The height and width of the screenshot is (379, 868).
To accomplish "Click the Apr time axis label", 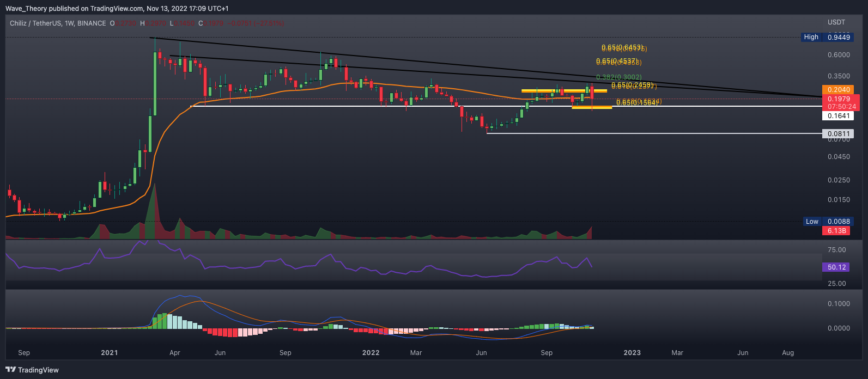I will pyautogui.click(x=175, y=353).
